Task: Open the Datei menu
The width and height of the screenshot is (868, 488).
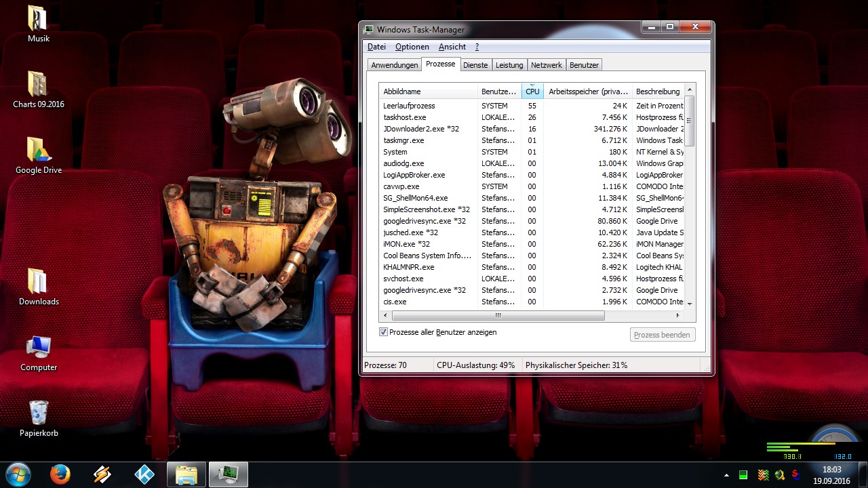Action: tap(376, 47)
